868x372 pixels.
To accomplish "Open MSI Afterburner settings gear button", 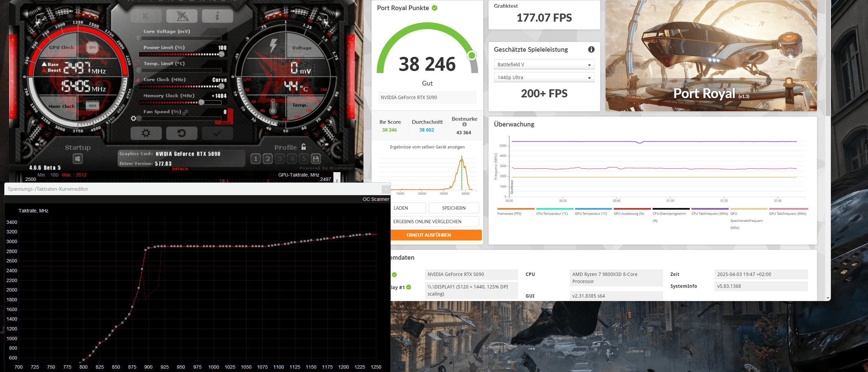I will tap(146, 133).
